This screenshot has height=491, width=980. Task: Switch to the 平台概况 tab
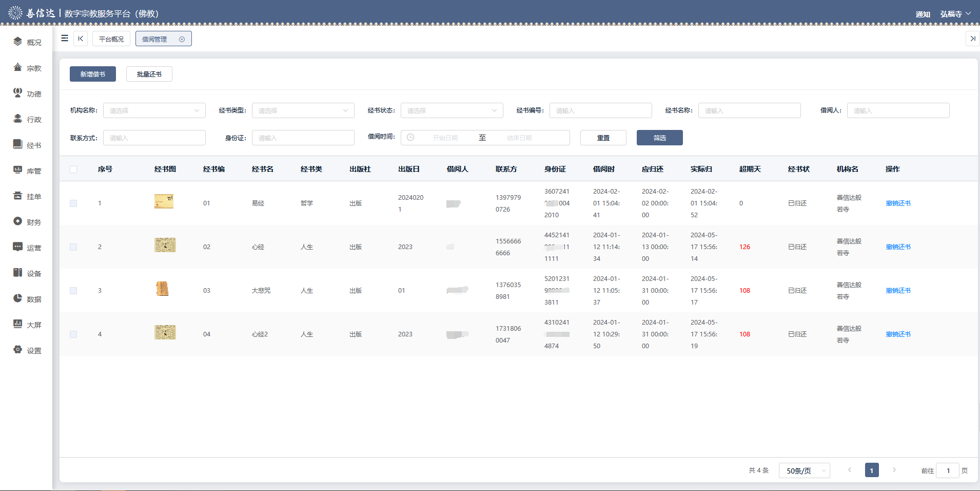[x=111, y=39]
